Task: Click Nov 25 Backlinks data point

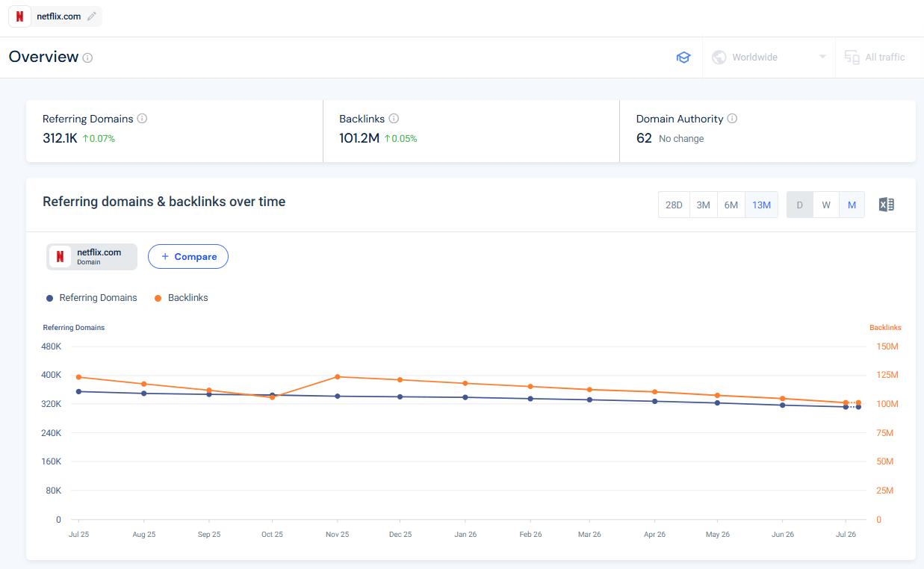Action: tap(338, 377)
